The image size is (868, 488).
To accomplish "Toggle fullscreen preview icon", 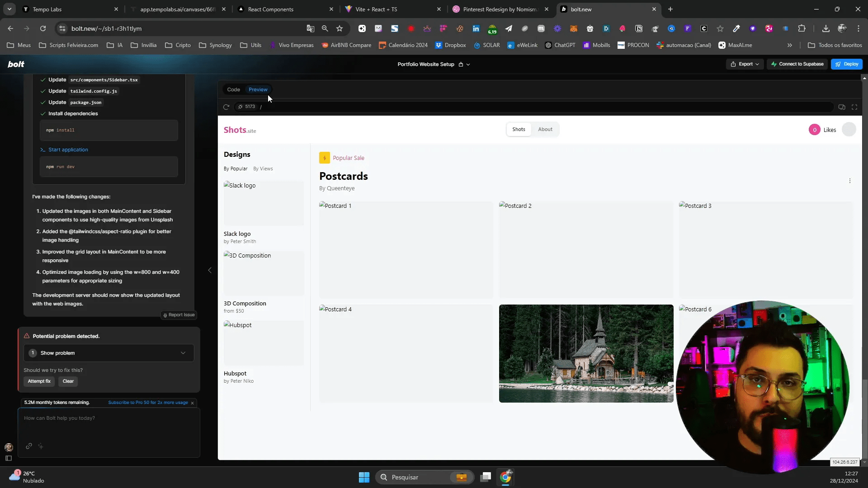I will coord(854,107).
